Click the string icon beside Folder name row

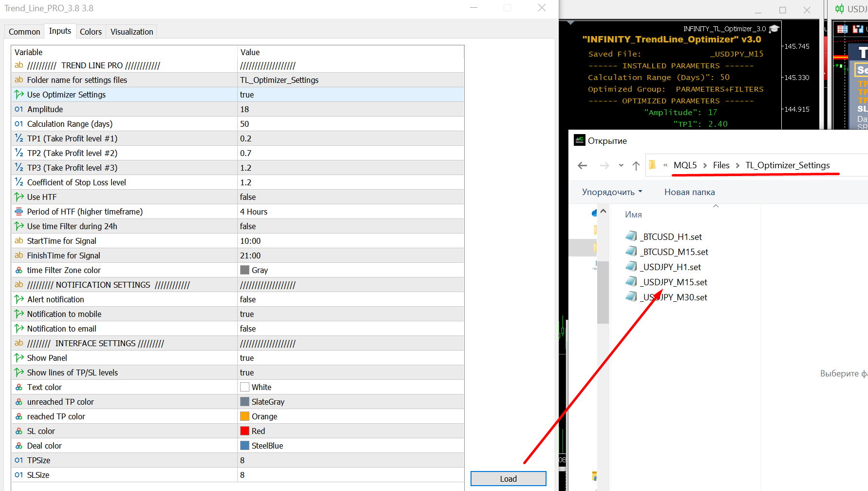tap(19, 79)
